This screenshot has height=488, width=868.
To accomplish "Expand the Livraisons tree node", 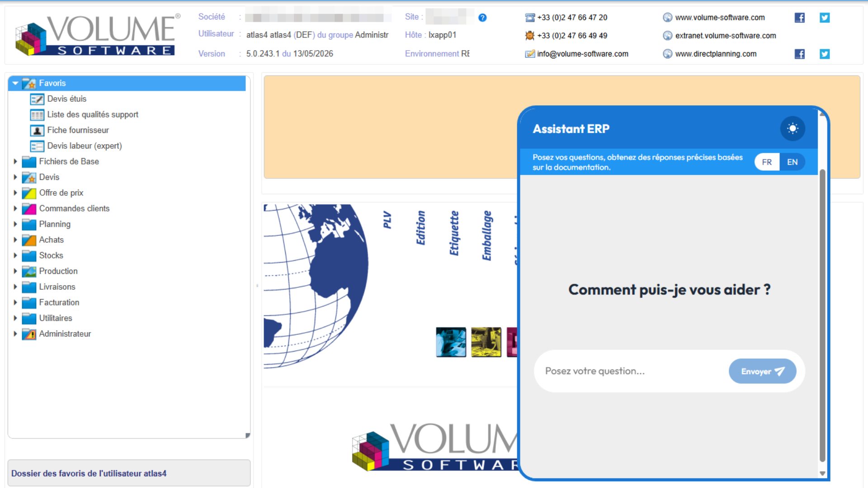I will [x=15, y=287].
